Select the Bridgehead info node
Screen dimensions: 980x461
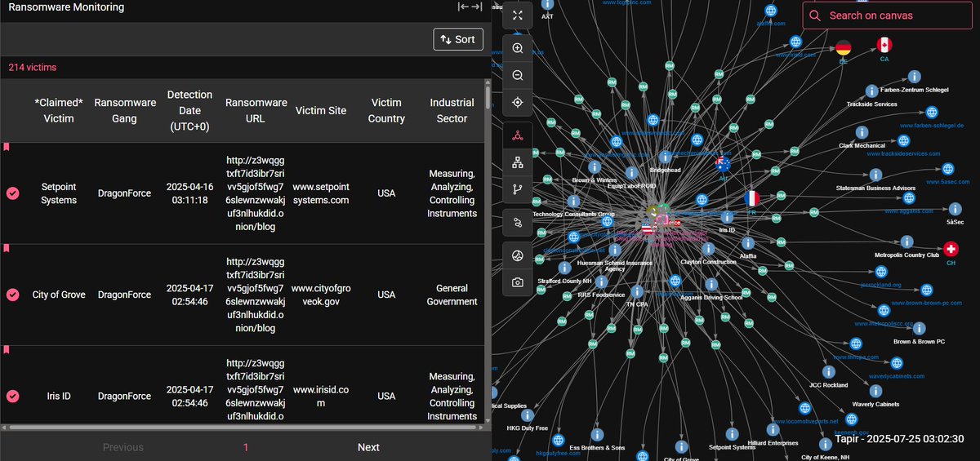pos(664,157)
